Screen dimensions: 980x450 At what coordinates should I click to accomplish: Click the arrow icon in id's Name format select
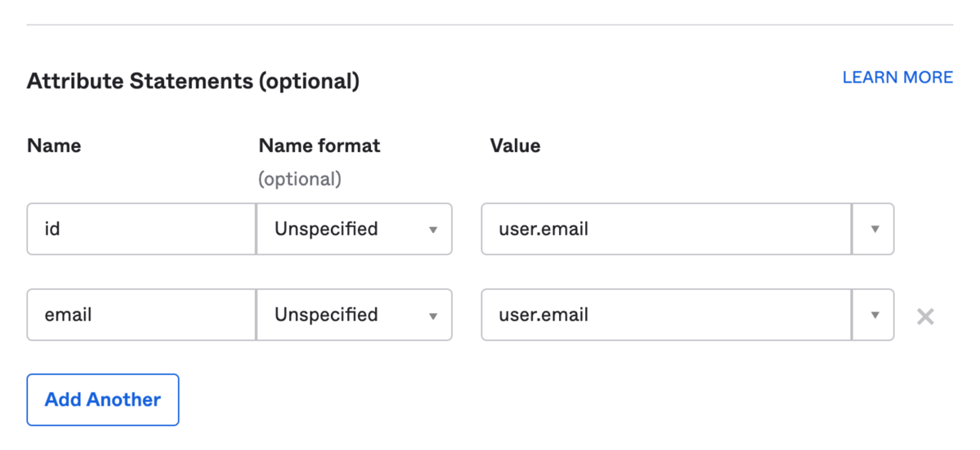(x=433, y=230)
